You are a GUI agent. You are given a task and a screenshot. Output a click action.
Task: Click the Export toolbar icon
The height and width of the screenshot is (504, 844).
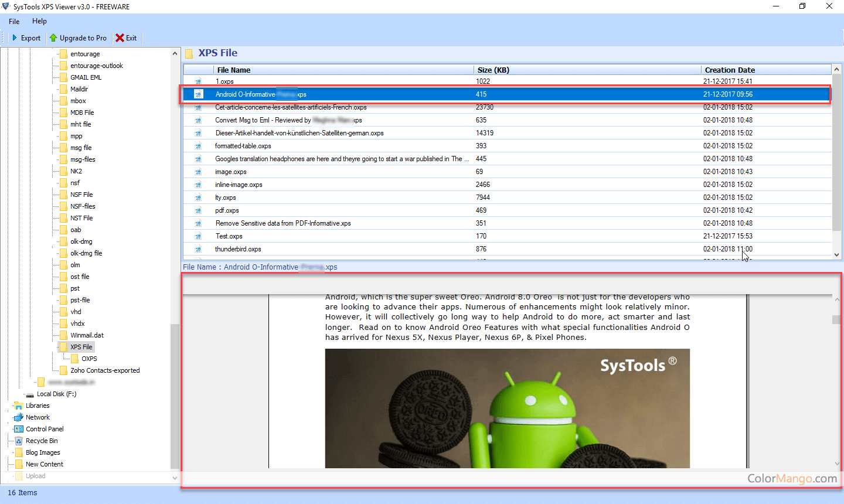(16, 38)
